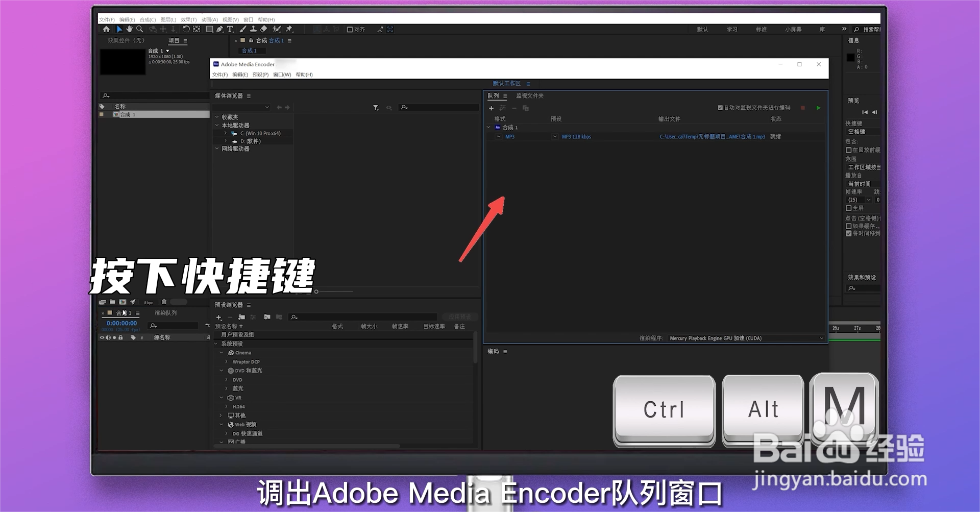This screenshot has width=980, height=512.
Task: Open the MP3 128 kbps preset dropdown
Action: (x=555, y=137)
